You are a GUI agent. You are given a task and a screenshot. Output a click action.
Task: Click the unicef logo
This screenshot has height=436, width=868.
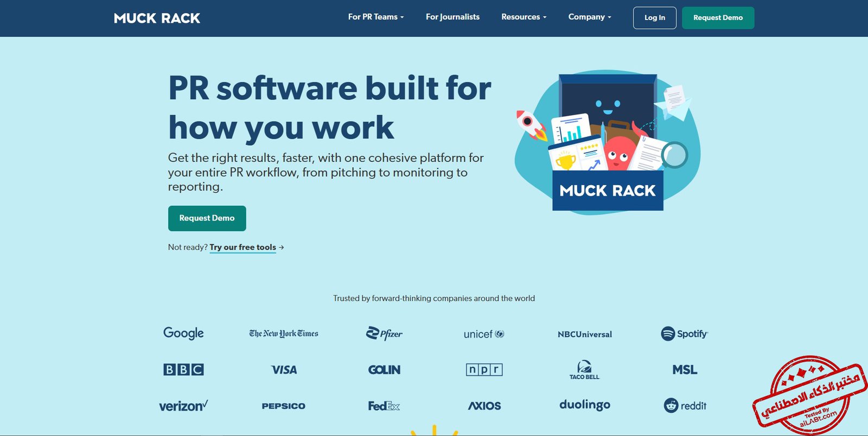484,334
